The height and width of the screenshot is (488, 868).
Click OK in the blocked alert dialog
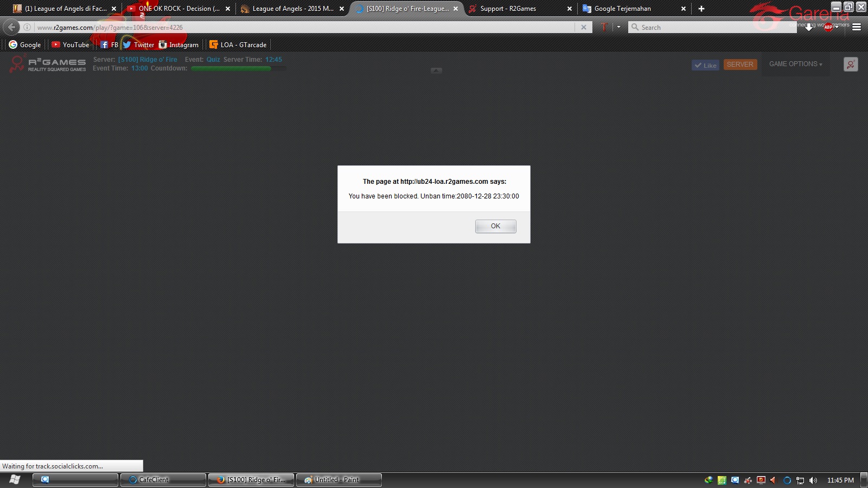[495, 226]
